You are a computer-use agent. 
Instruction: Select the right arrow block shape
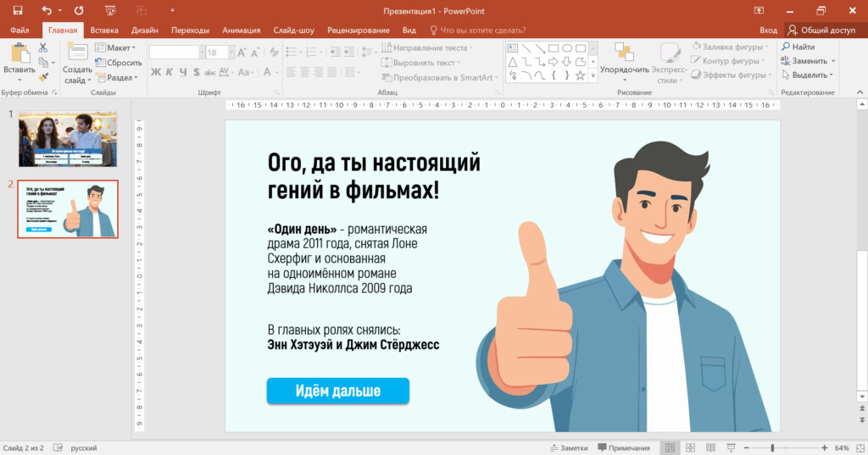tap(554, 62)
